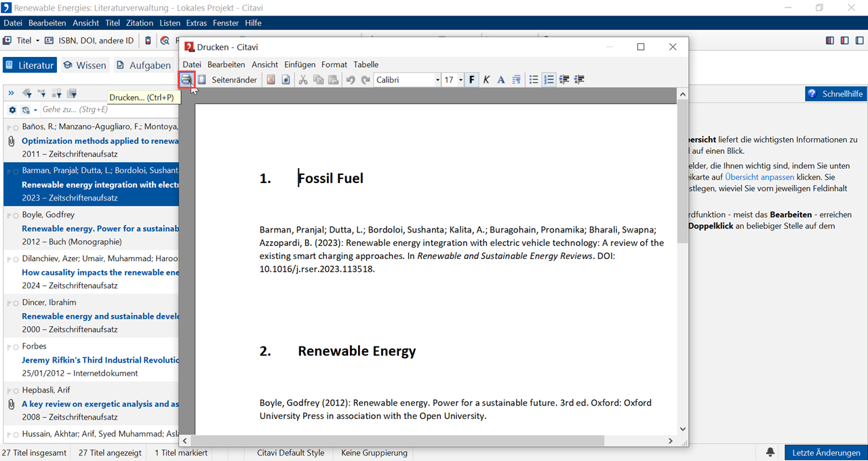868x461 pixels.
Task: Open the Einfügen menu in print window
Action: point(299,64)
